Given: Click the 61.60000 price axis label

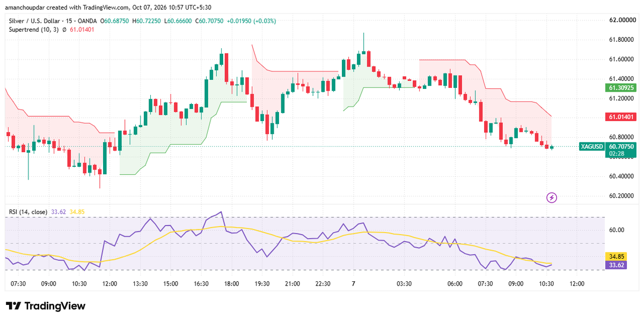Looking at the screenshot, I should point(621,59).
